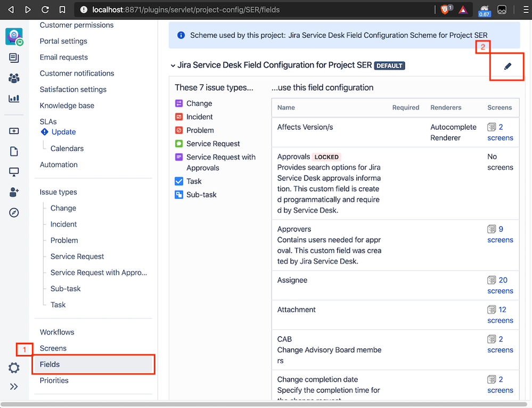Viewport: 532px width, 408px height.
Task: Reload the page with refresh icon
Action: (x=45, y=10)
